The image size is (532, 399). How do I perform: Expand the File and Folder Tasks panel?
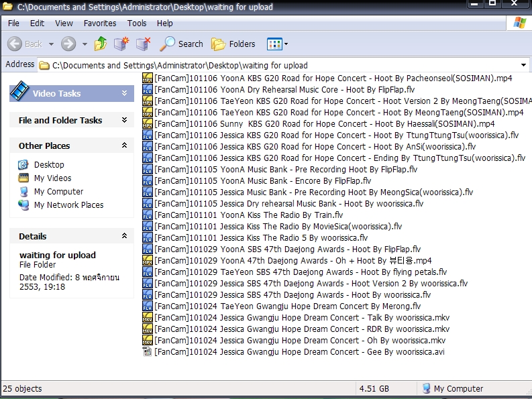125,120
